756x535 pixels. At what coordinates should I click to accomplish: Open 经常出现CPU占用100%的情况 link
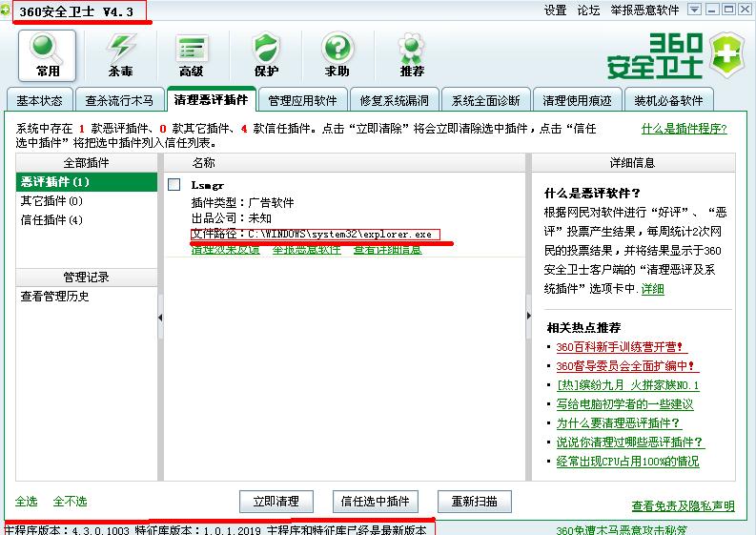pos(627,462)
